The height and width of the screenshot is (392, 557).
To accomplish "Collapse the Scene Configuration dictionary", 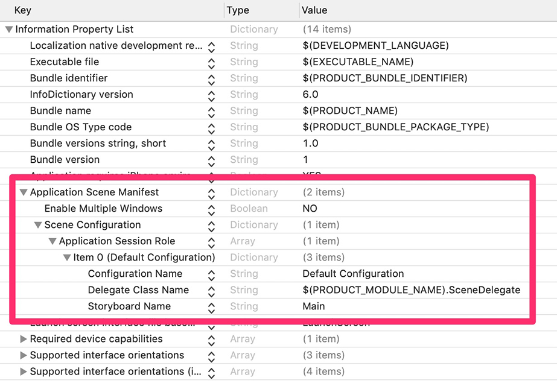I will (x=38, y=225).
